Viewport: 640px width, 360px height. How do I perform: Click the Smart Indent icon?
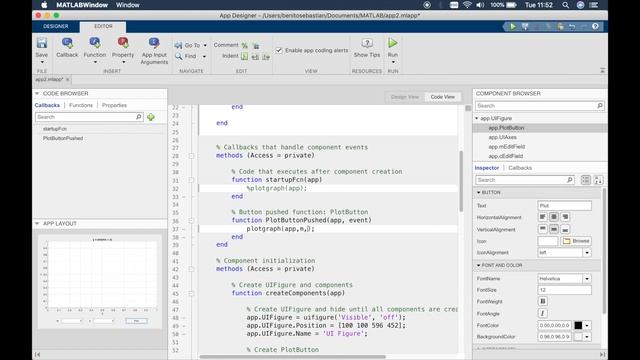pos(244,56)
